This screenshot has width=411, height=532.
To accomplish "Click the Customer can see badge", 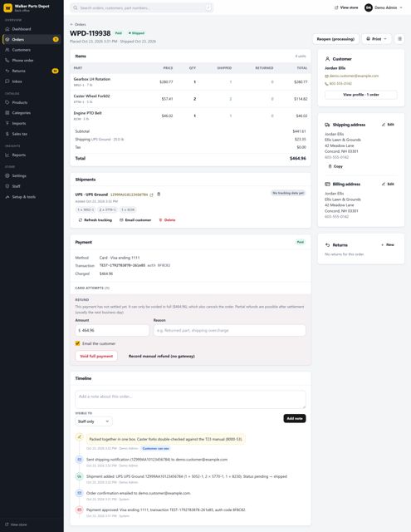I will coord(155,449).
